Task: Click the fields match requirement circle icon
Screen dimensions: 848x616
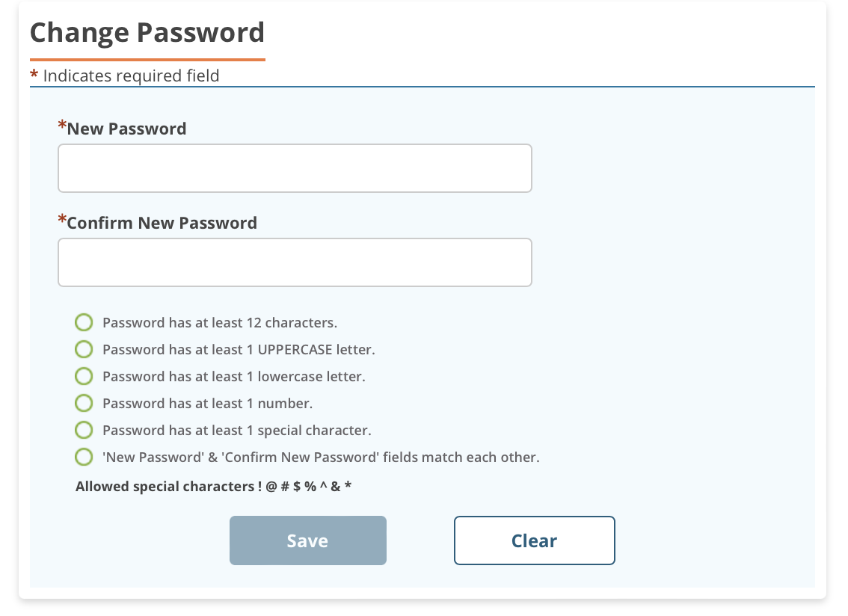Action: point(85,456)
